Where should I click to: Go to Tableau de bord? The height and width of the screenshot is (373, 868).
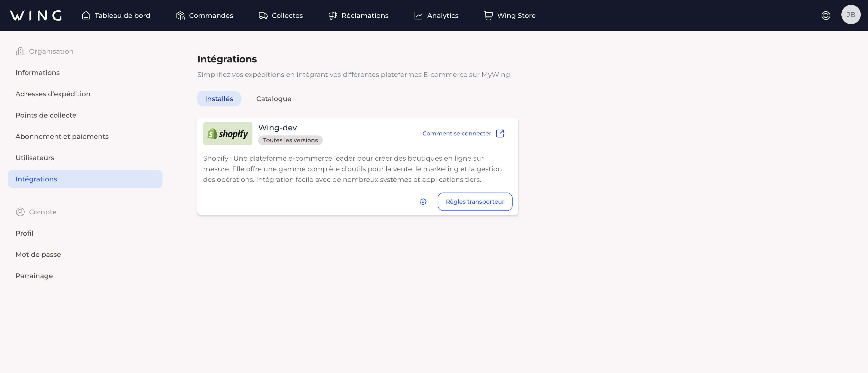(116, 15)
